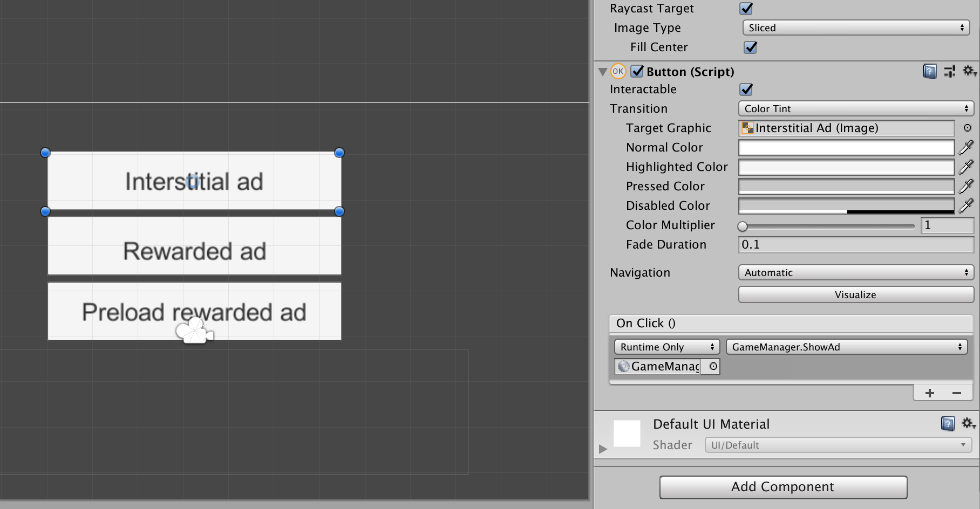Open Button script help reference icon
The height and width of the screenshot is (509, 980).
(x=929, y=71)
